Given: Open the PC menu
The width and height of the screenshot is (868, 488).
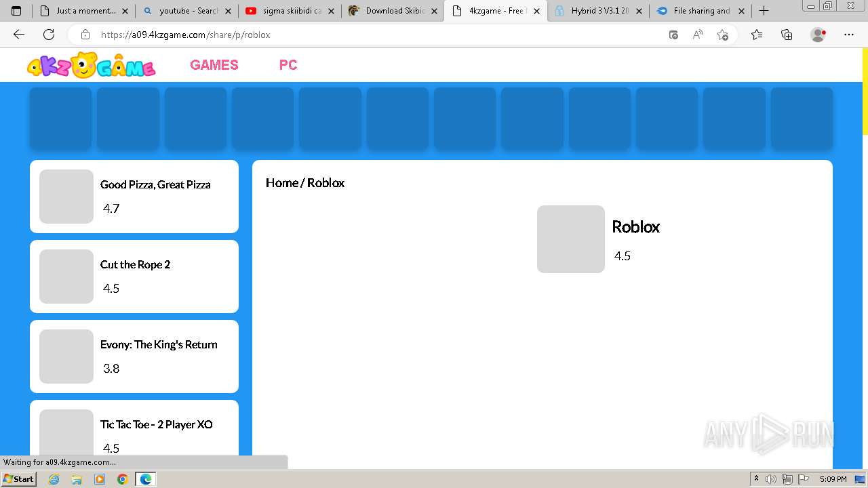Looking at the screenshot, I should click(x=288, y=65).
